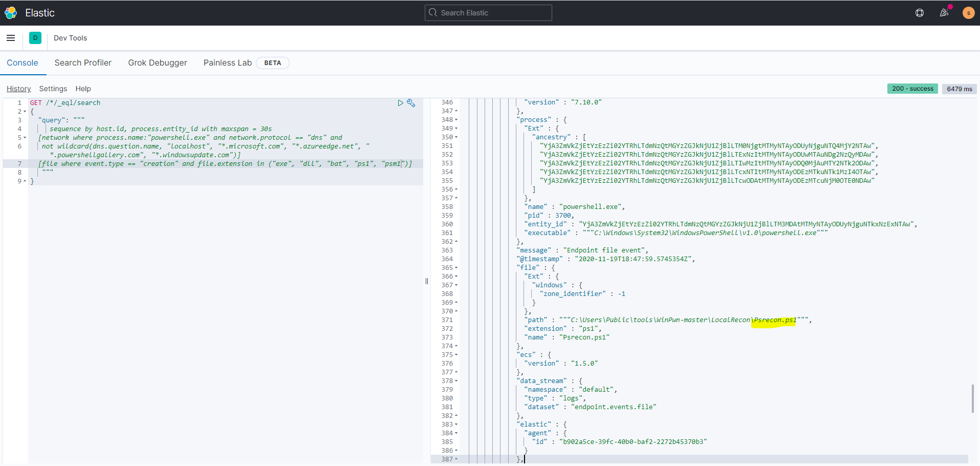Click the magnifier icon in Search Elastic bar
Image resolution: width=980 pixels, height=466 pixels.
pos(432,13)
